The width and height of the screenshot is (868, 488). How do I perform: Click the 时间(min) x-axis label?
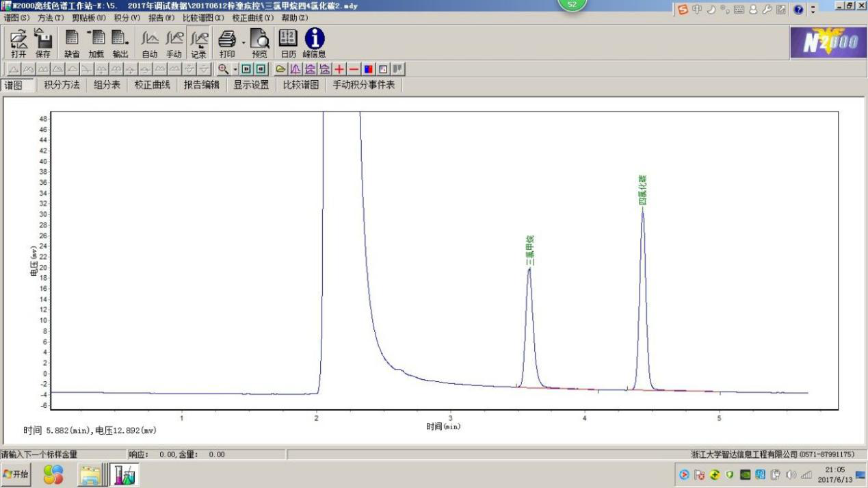[443, 426]
